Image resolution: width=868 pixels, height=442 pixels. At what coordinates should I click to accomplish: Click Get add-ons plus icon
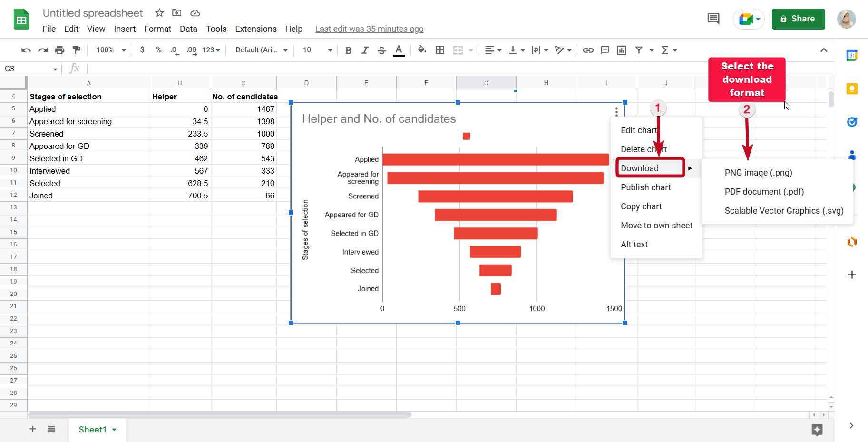[x=852, y=275]
